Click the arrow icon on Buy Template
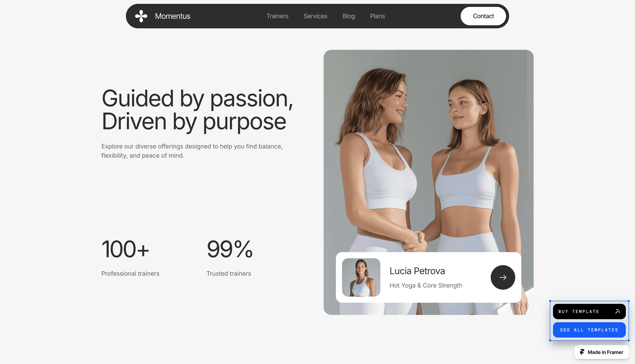Screen dimensions: 635x364 [617, 311]
